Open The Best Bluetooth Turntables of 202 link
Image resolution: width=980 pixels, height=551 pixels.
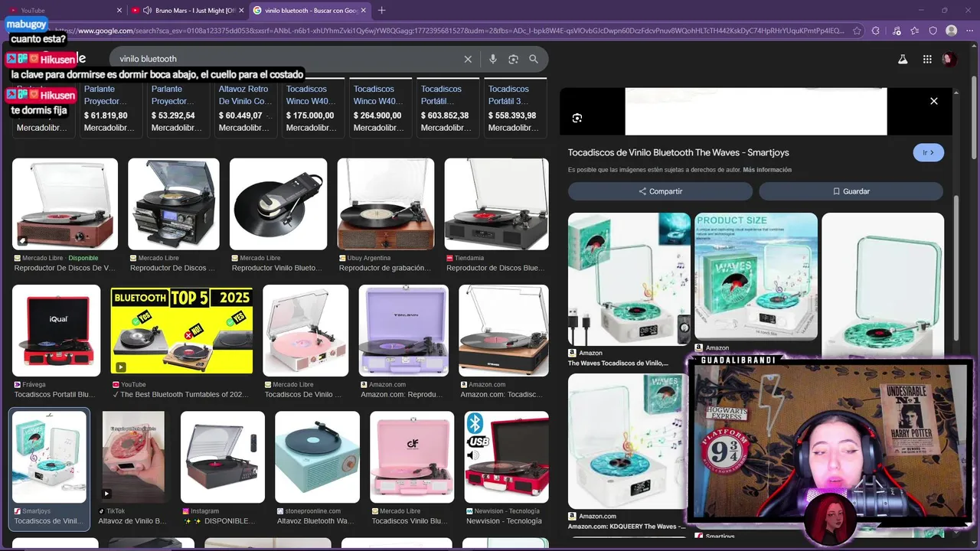click(181, 394)
